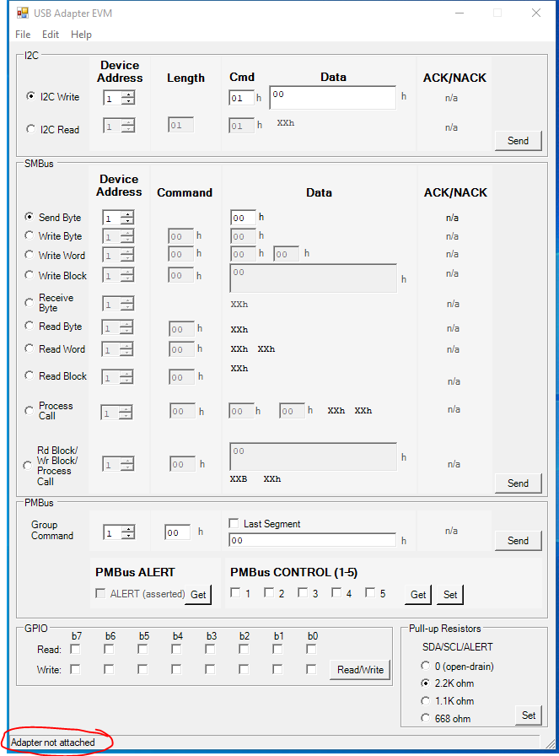Click Send in the SMBus section
This screenshot has width=559, height=756.
point(518,483)
